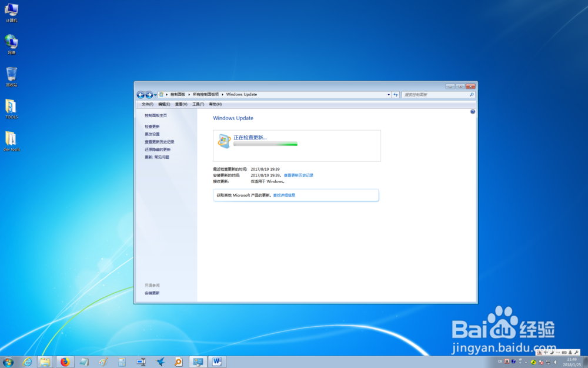
Task: Open the Windows Start menu
Action: click(x=8, y=362)
